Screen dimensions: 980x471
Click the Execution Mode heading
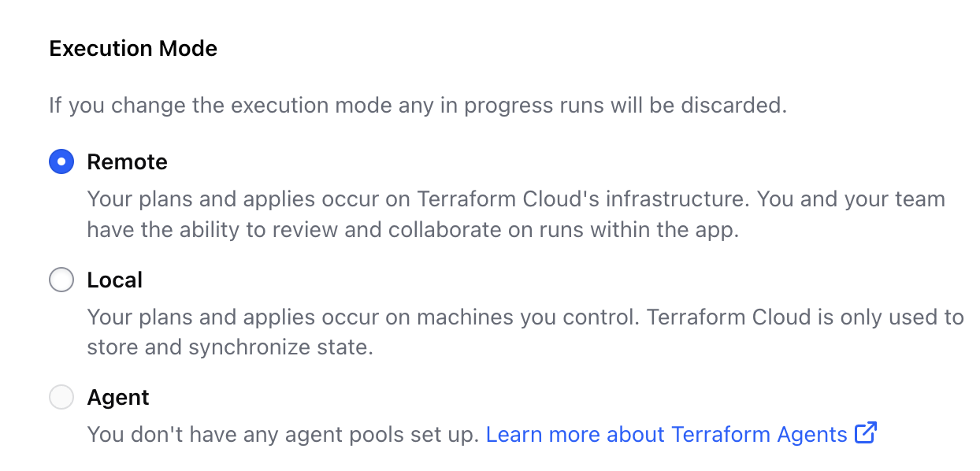click(x=133, y=48)
